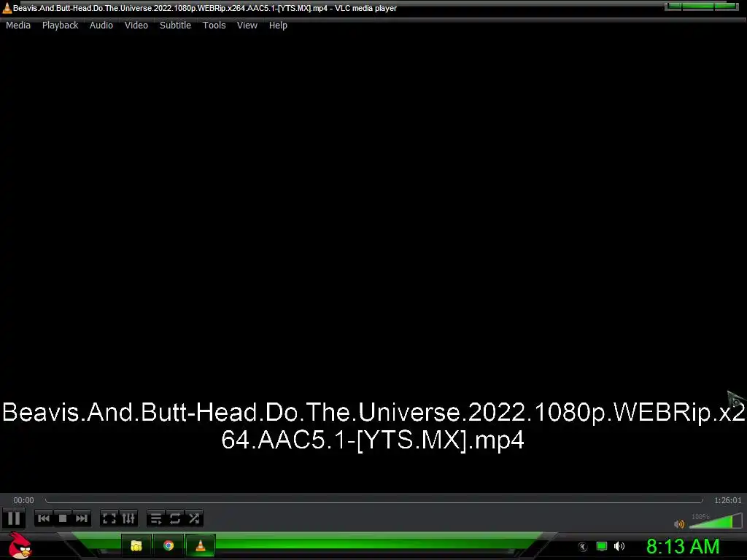Stop playback with the stop button
747x560 pixels.
pos(63,518)
